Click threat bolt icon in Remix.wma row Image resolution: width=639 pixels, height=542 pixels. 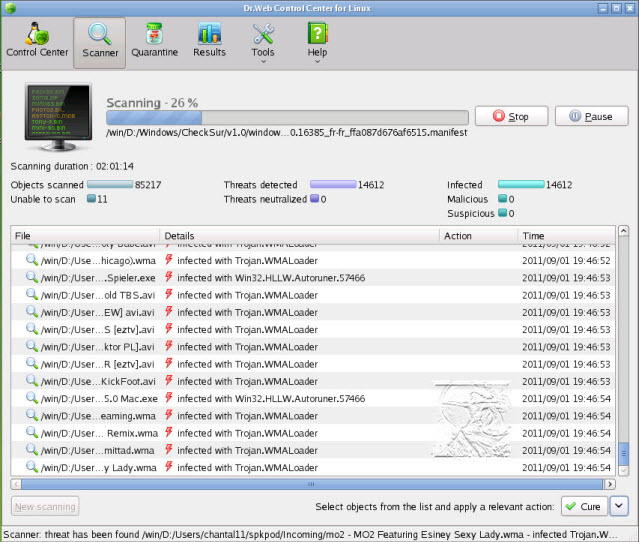point(169,432)
